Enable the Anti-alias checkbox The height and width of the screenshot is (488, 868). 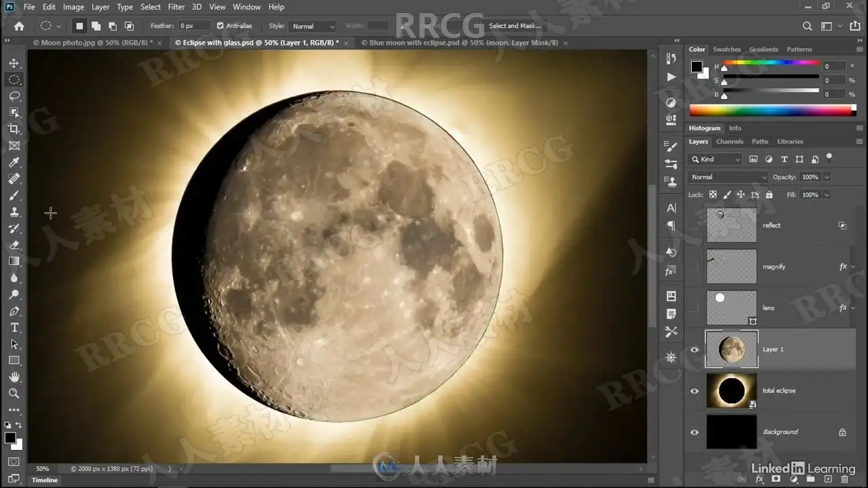[x=220, y=26]
